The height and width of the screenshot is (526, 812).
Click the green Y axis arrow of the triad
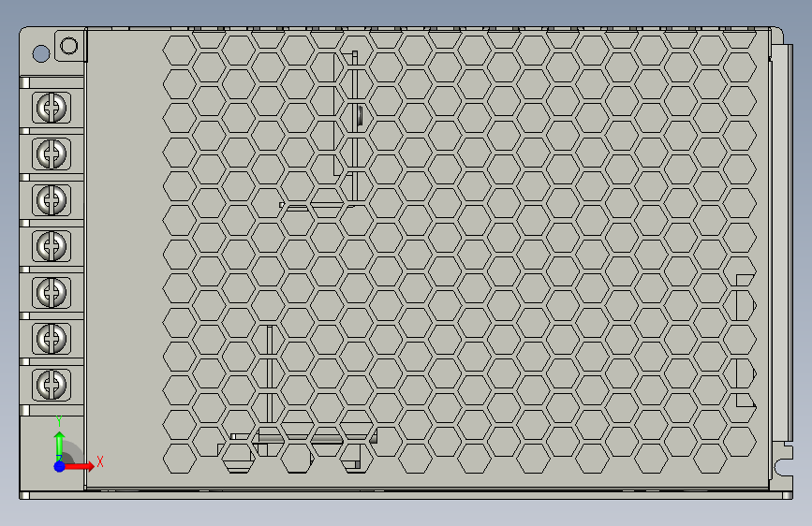(x=60, y=445)
